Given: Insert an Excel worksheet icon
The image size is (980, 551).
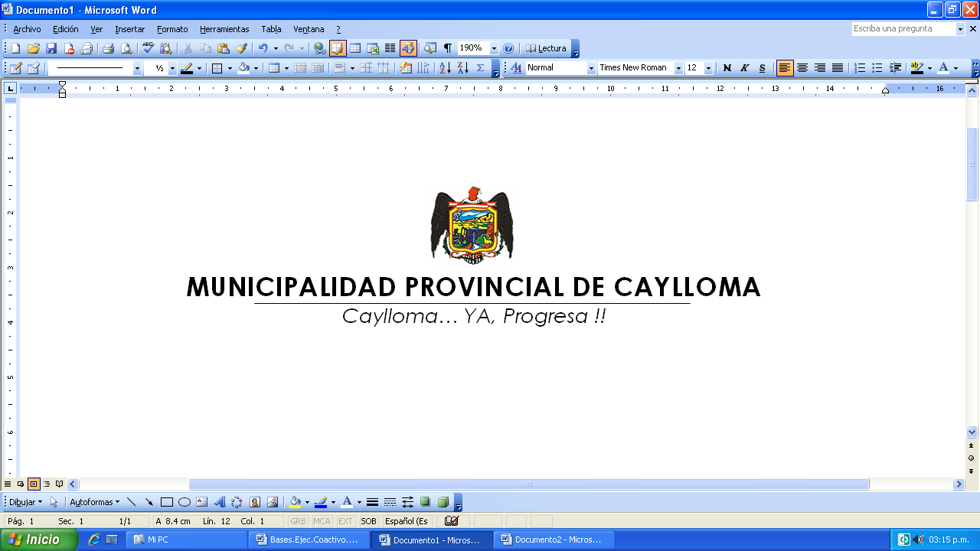Looking at the screenshot, I should point(373,48).
